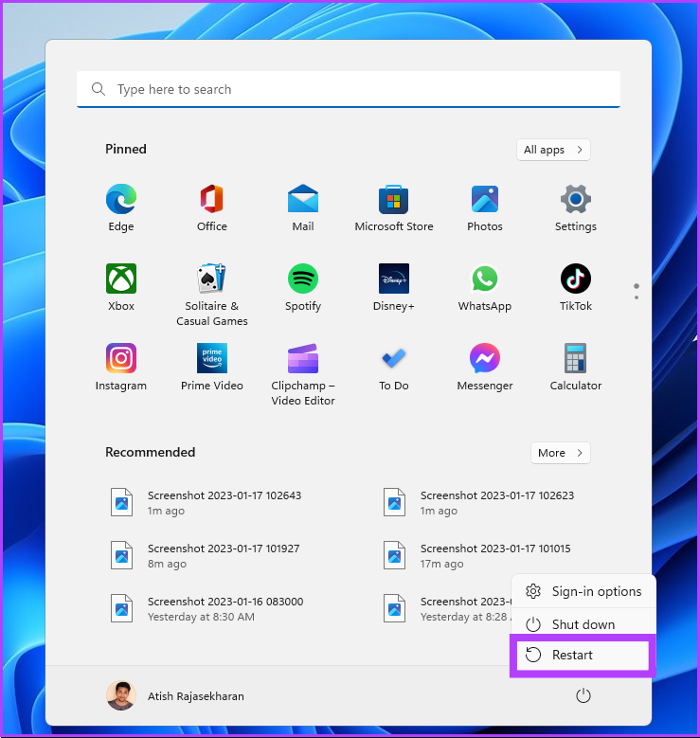Select Restart from the power menu

[x=581, y=656]
